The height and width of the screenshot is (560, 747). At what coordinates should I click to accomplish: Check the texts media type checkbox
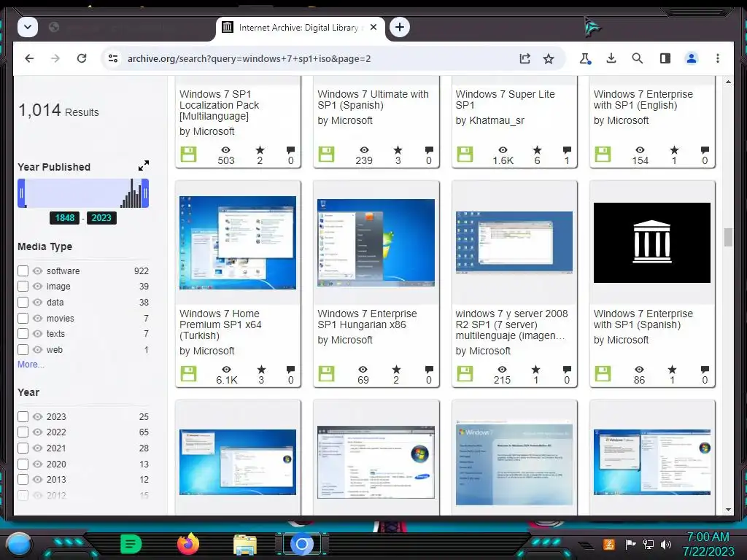coord(23,333)
